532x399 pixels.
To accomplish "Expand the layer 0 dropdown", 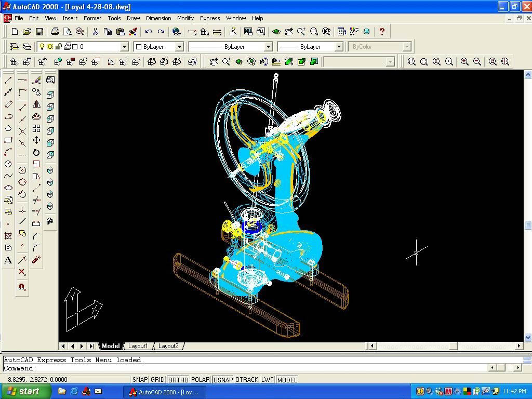I will pyautogui.click(x=124, y=47).
